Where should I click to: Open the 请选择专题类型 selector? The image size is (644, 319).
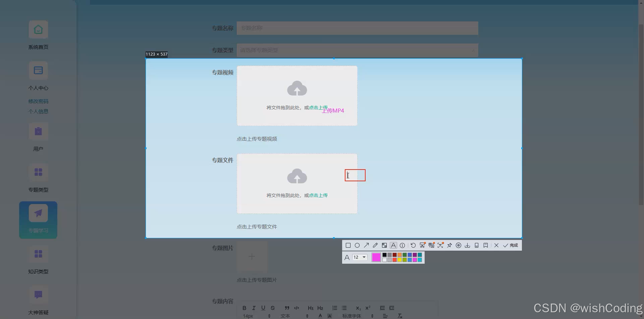[357, 50]
